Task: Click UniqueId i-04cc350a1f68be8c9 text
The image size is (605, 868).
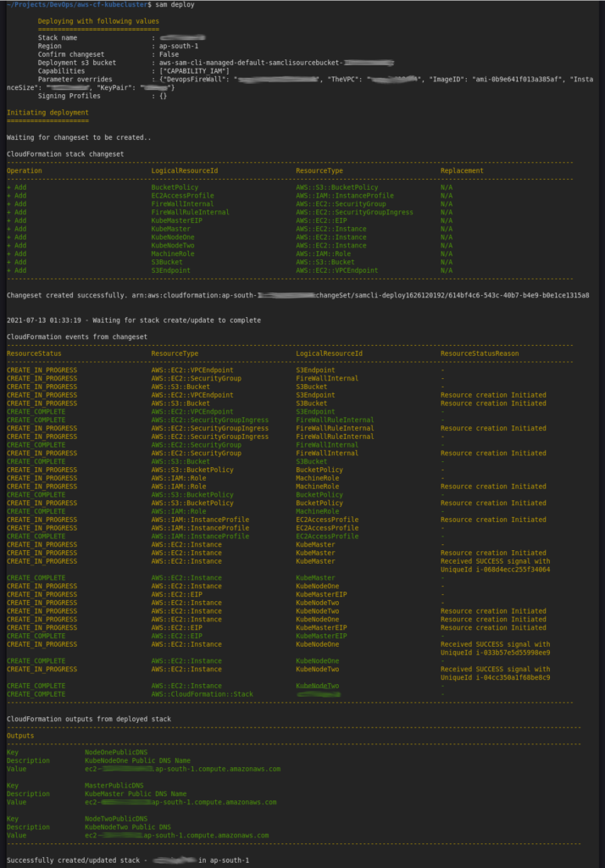Action: tap(495, 677)
